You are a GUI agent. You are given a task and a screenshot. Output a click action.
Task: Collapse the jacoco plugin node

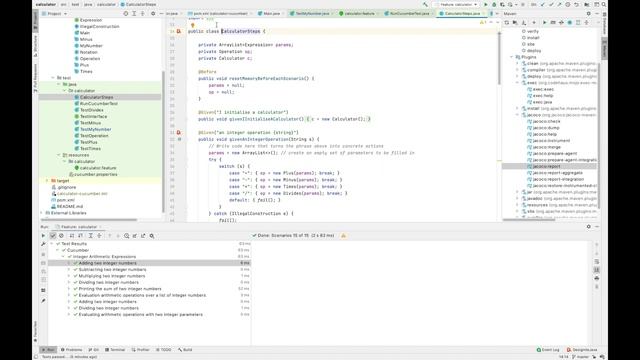518,115
